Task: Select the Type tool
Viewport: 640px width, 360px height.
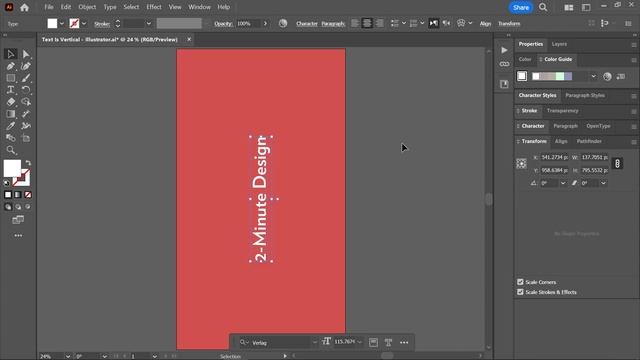Action: coord(11,90)
